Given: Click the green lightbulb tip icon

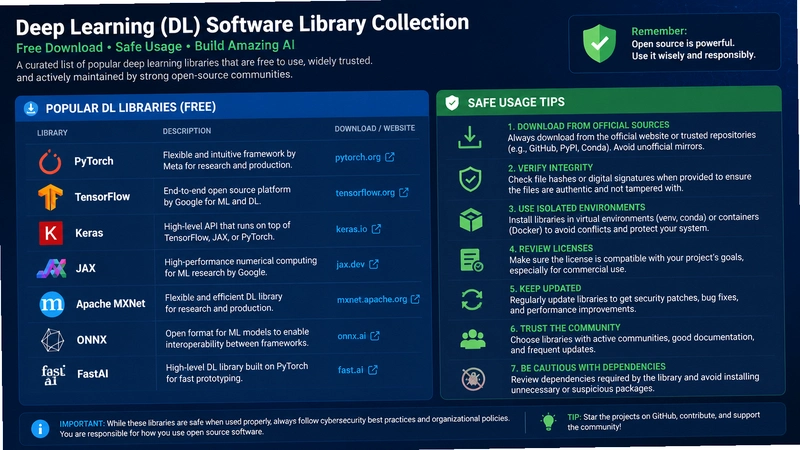Looking at the screenshot, I should coord(548,421).
